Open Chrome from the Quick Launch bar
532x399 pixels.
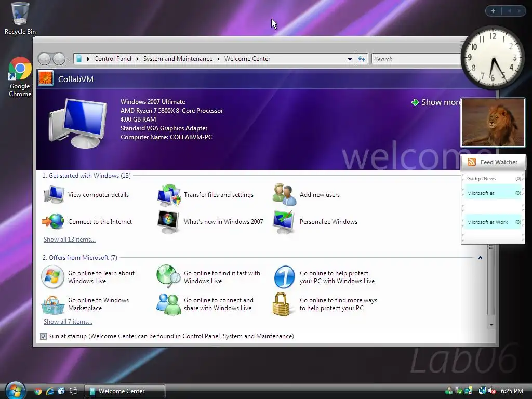(x=38, y=391)
